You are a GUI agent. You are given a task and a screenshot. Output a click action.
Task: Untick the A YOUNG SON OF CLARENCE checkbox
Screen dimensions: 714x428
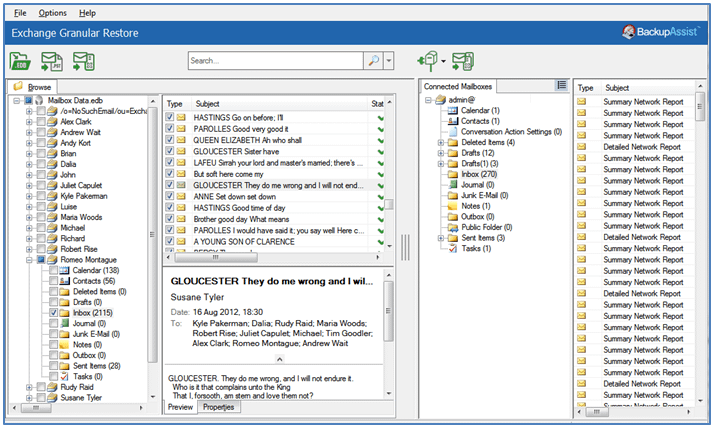click(x=170, y=241)
